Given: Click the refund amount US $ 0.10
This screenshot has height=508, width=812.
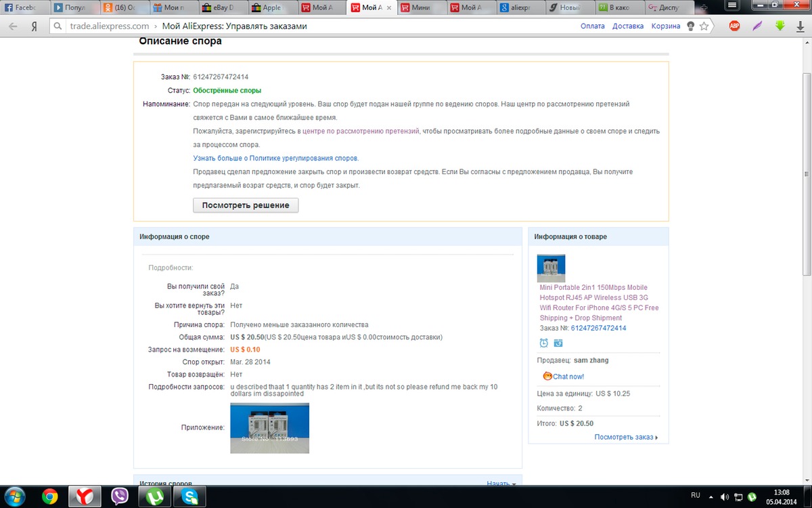Looking at the screenshot, I should tap(245, 350).
